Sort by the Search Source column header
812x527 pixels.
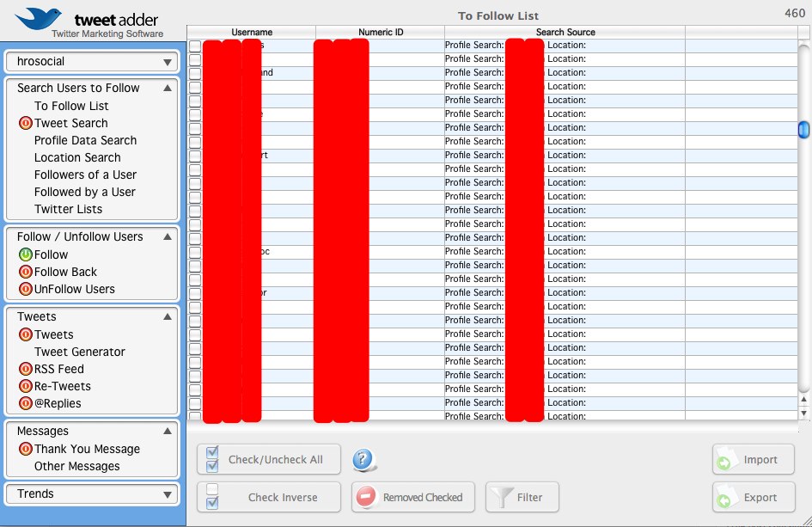tap(565, 32)
